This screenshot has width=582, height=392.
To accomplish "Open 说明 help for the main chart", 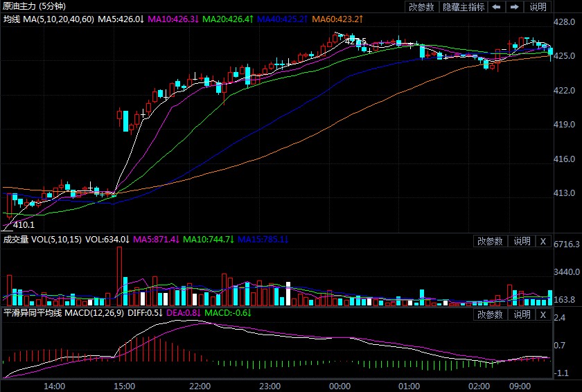I will 538,7.
